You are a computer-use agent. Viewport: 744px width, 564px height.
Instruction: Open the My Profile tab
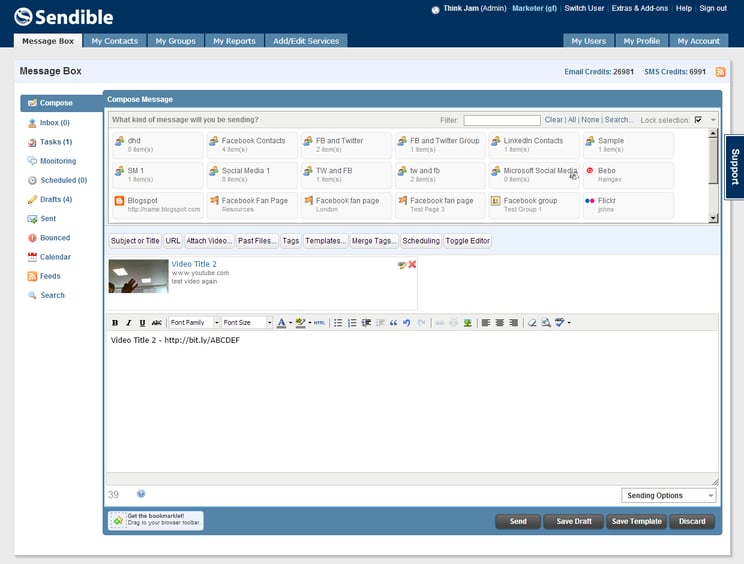click(642, 41)
